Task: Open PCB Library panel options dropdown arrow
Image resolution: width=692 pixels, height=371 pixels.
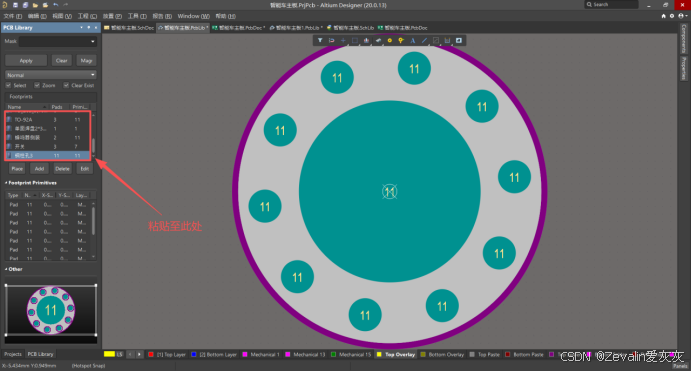Action: (x=82, y=27)
